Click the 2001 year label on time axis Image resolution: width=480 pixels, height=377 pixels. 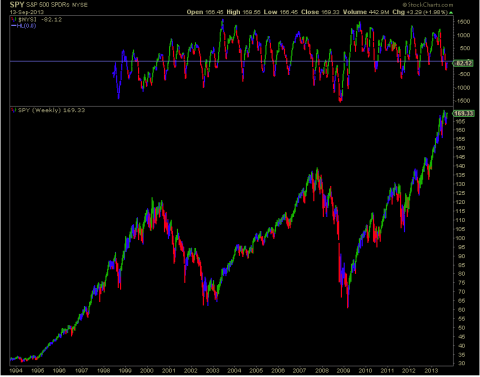point(169,371)
